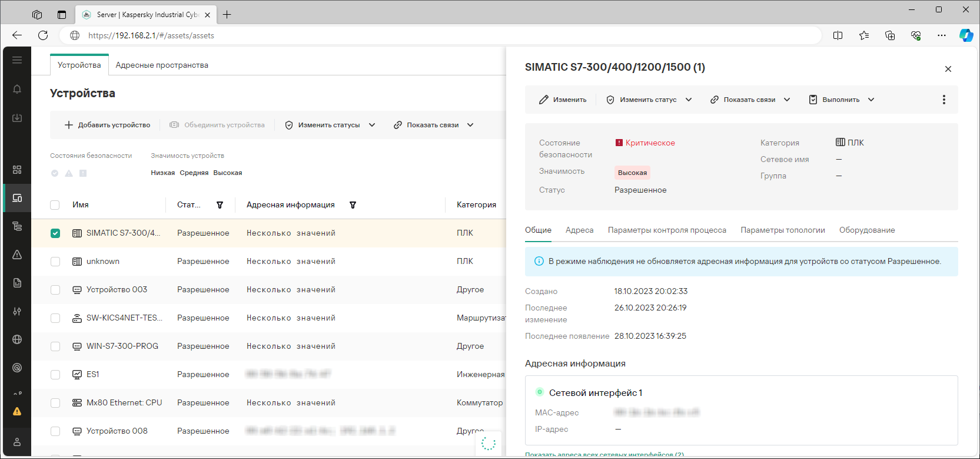Click the router icon of SW-KICS4NET-TES row
This screenshot has height=459, width=980.
click(x=77, y=318)
